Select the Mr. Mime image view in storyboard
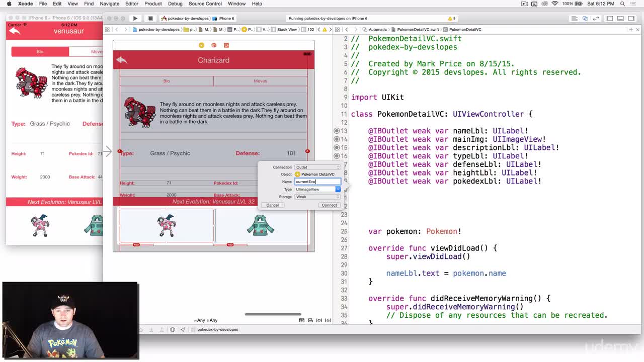The image size is (644, 362). [x=167, y=226]
